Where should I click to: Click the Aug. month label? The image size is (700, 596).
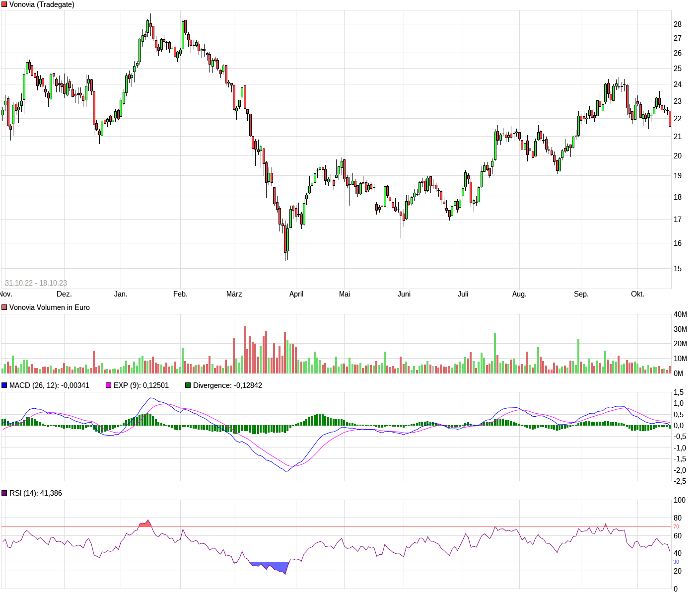(519, 294)
